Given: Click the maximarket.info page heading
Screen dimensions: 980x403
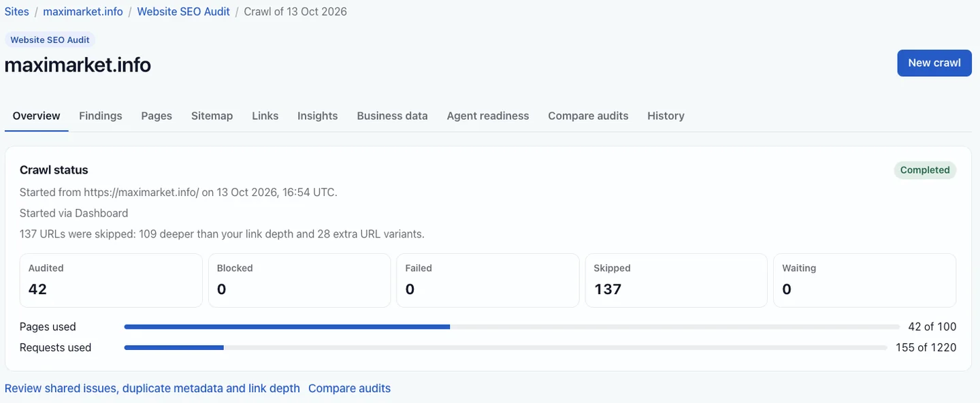Looking at the screenshot, I should pos(78,65).
